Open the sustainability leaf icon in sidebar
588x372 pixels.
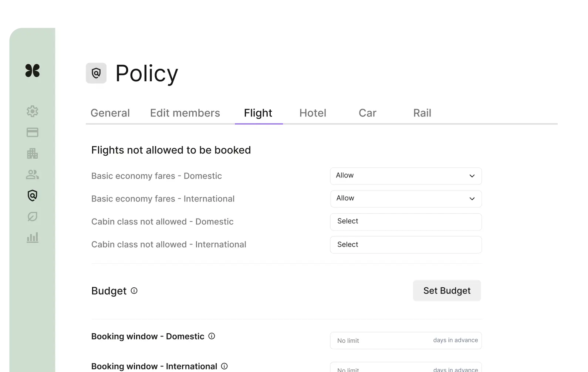coord(33,216)
